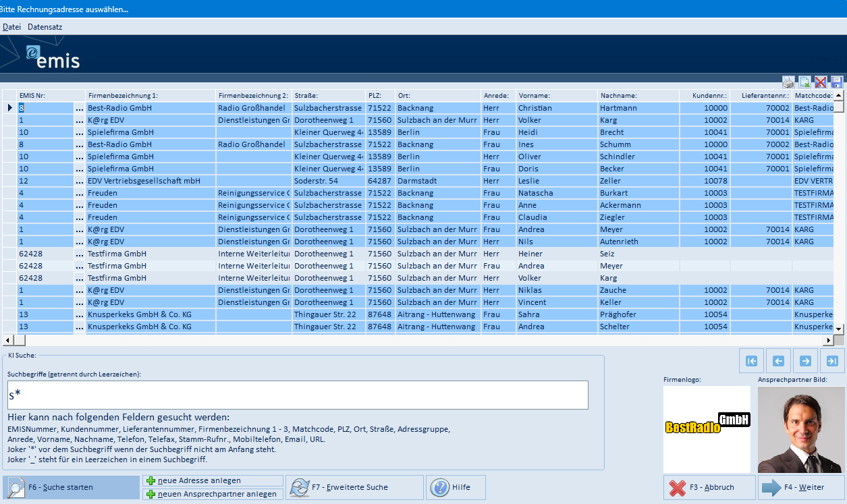Select the Vorname cell Heidi
The width and height of the screenshot is (847, 504).
pos(557,132)
